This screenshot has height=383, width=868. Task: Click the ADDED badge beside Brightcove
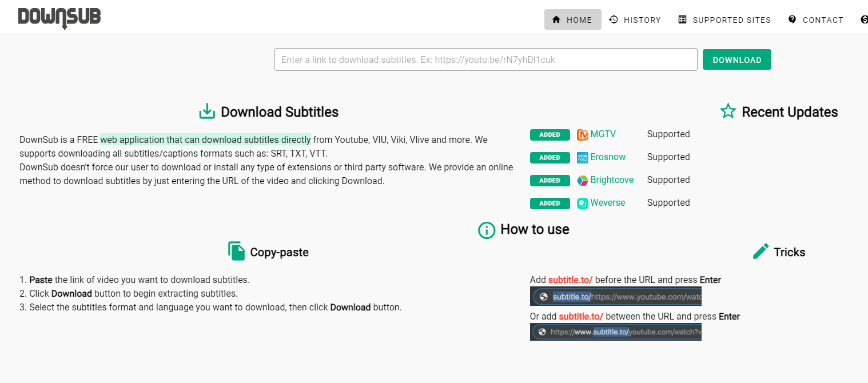tap(550, 181)
